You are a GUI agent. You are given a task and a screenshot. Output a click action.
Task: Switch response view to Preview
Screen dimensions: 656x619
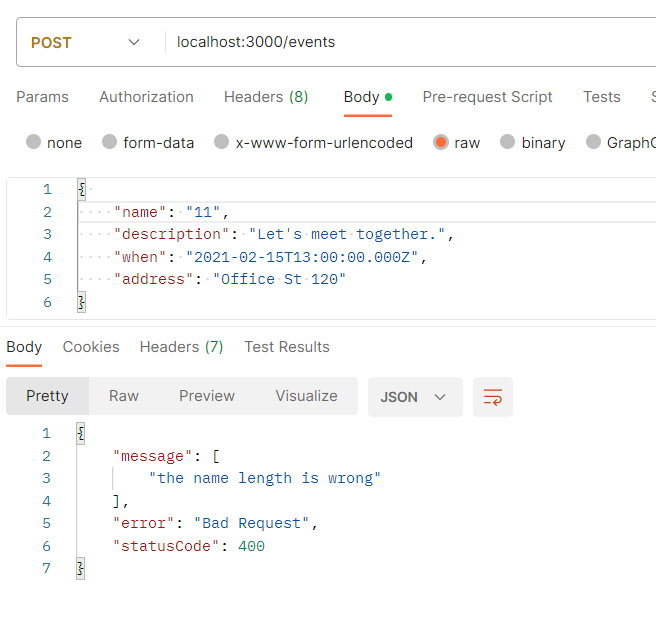[207, 396]
